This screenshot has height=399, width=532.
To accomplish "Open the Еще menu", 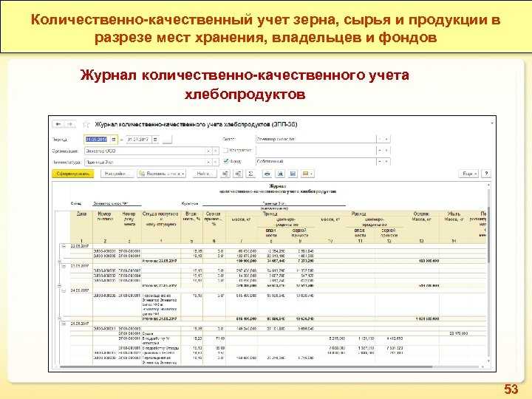I will pyautogui.click(x=469, y=174).
